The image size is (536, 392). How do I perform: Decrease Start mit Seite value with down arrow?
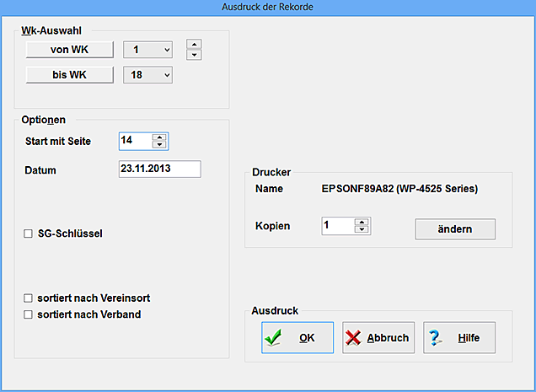161,144
